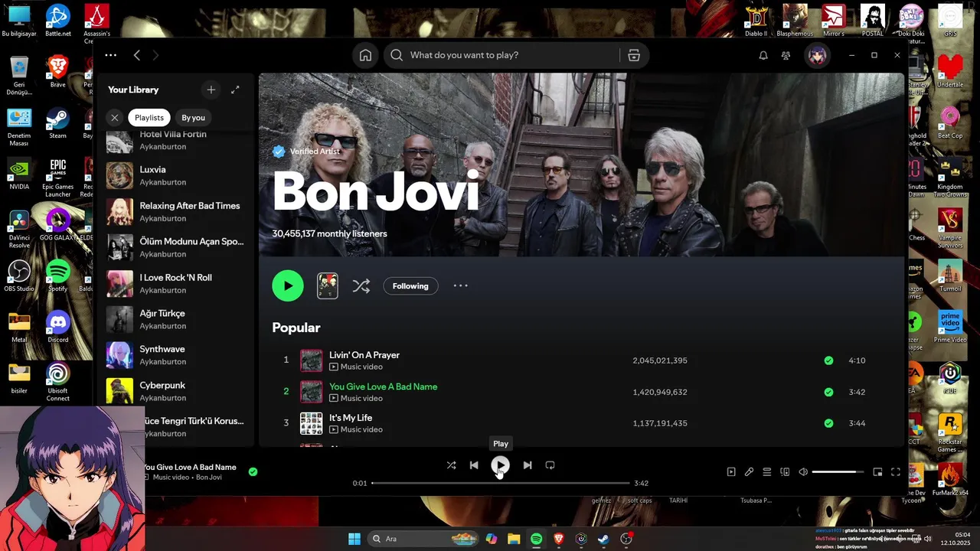
Task: Open the Windows Start button
Action: [354, 539]
